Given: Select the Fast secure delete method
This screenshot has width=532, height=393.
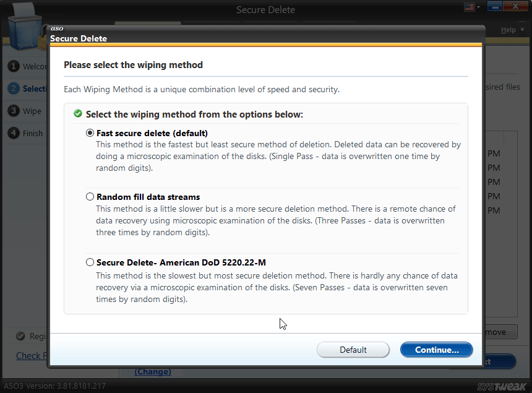Looking at the screenshot, I should tap(90, 132).
